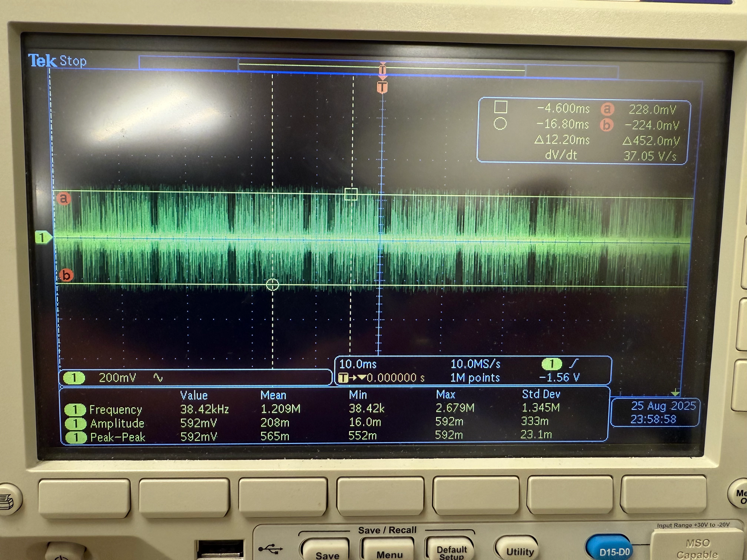
Task: Click the Frequency measurement label
Action: pyautogui.click(x=115, y=410)
